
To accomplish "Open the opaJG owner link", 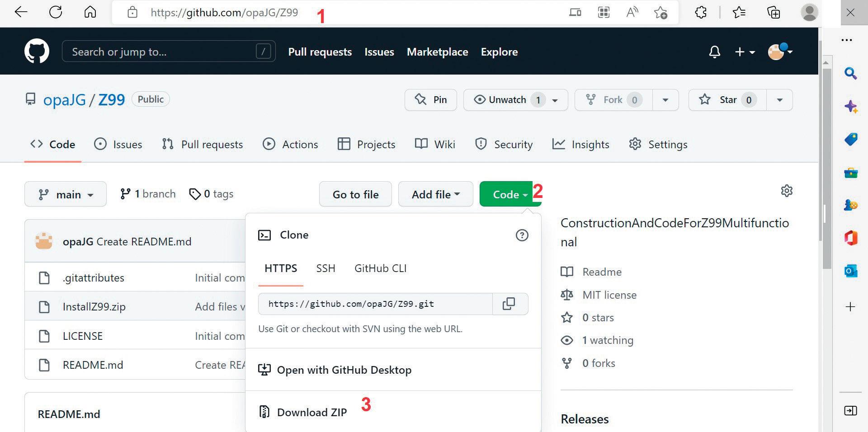I will click(65, 100).
